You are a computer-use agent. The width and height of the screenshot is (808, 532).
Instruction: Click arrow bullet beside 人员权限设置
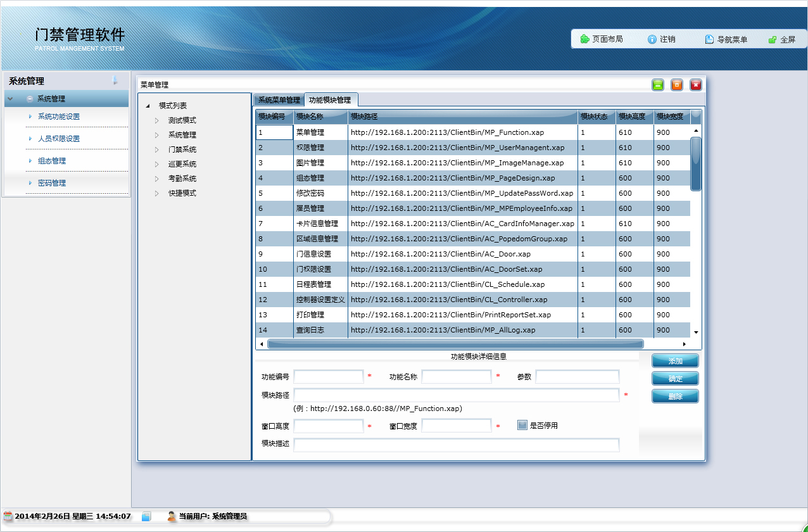tap(30, 139)
